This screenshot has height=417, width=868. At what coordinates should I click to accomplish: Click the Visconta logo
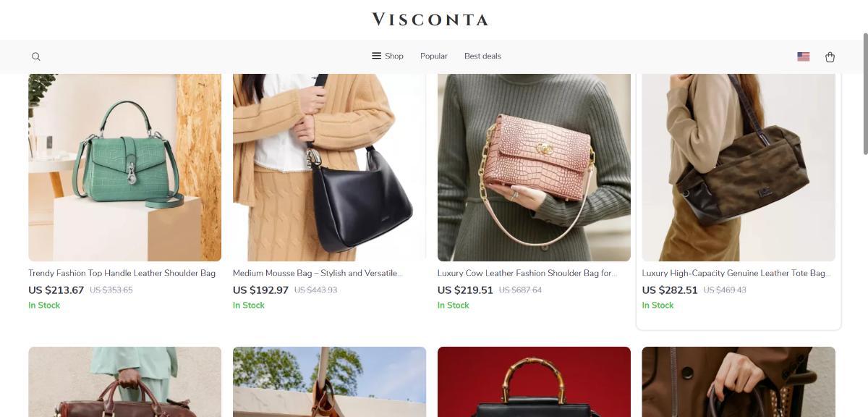[430, 20]
